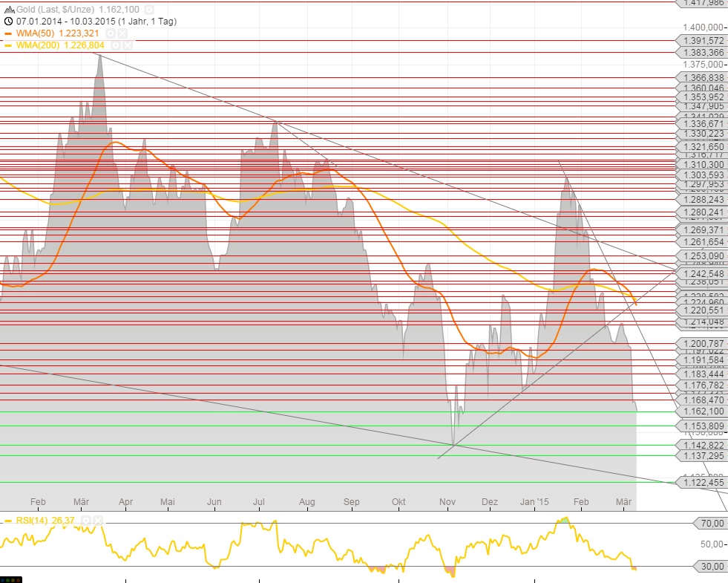The height and width of the screenshot is (583, 728).
Task: Click the 1.391,572 price level tag
Action: [x=701, y=41]
